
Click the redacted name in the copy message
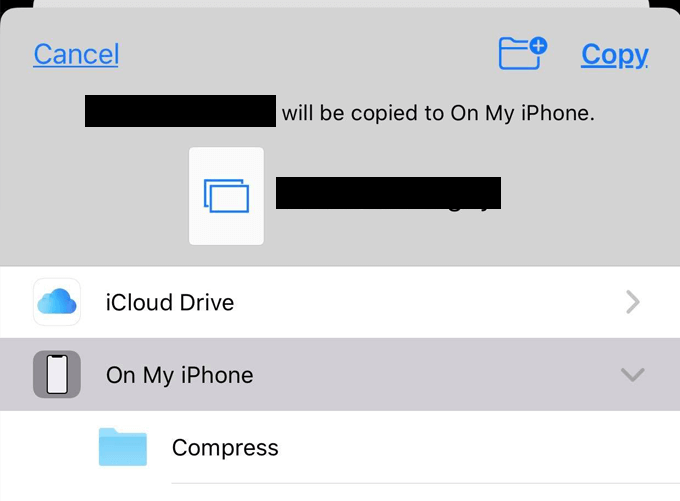[180, 111]
